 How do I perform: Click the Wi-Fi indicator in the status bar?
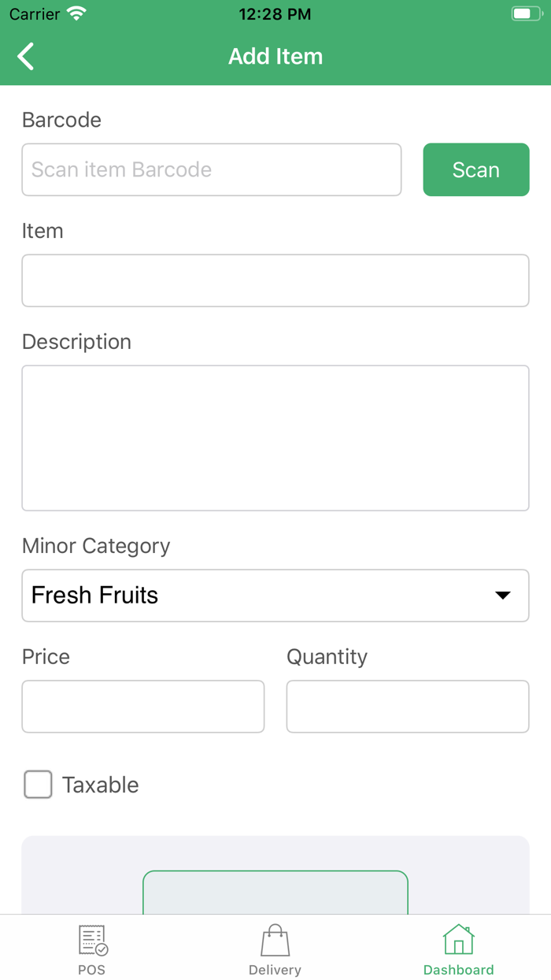(76, 13)
